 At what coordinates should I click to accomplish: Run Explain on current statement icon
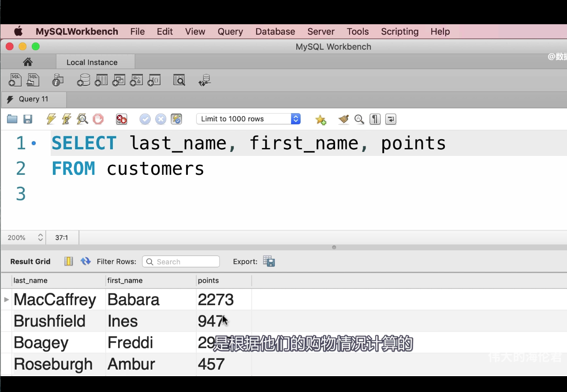pos(82,119)
